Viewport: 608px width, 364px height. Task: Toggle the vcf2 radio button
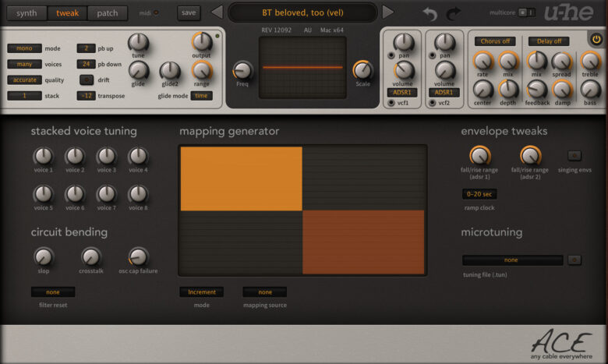coord(432,103)
